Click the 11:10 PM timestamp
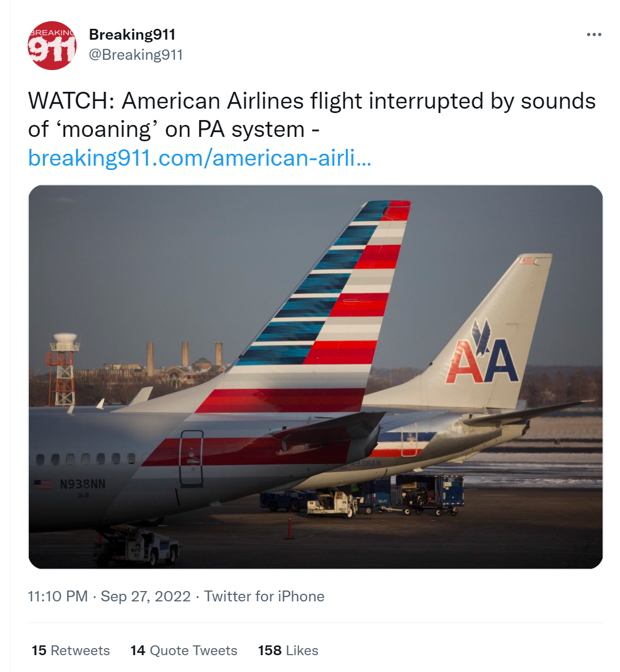Viewport: 620px width, 672px height. point(58,596)
